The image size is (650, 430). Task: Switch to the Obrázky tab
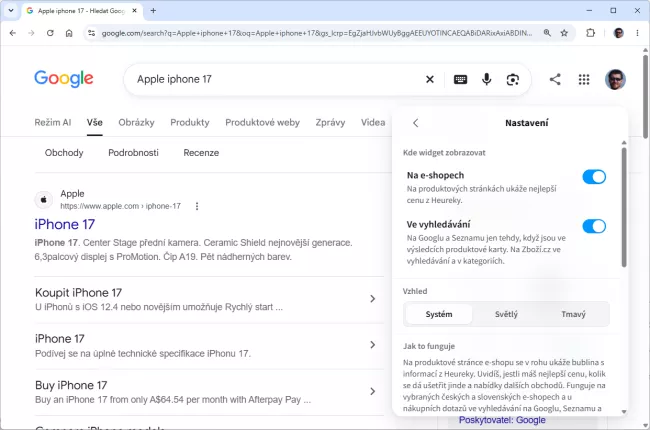(136, 122)
